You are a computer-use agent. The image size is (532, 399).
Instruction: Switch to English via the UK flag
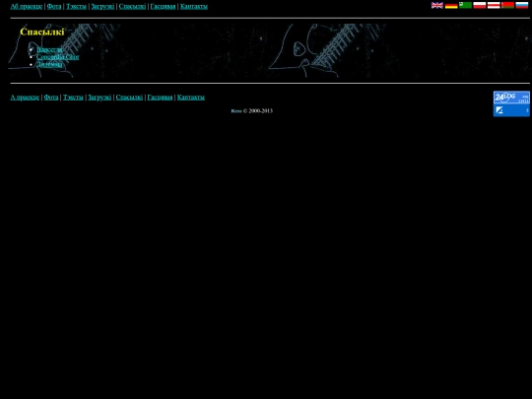[437, 5]
